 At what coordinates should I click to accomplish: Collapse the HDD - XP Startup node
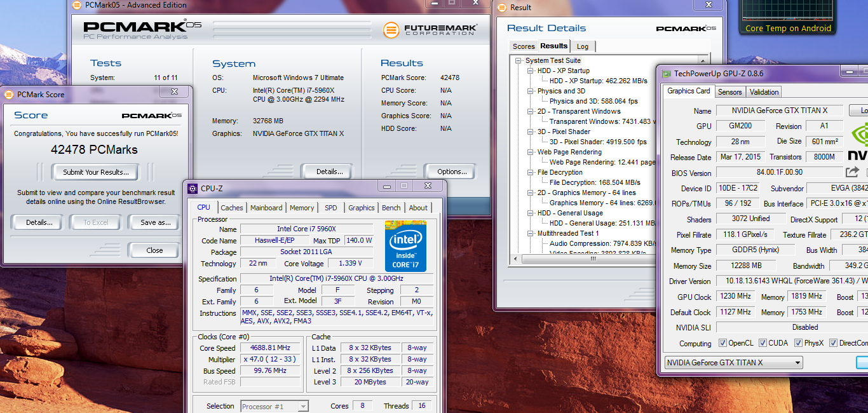pyautogui.click(x=531, y=71)
